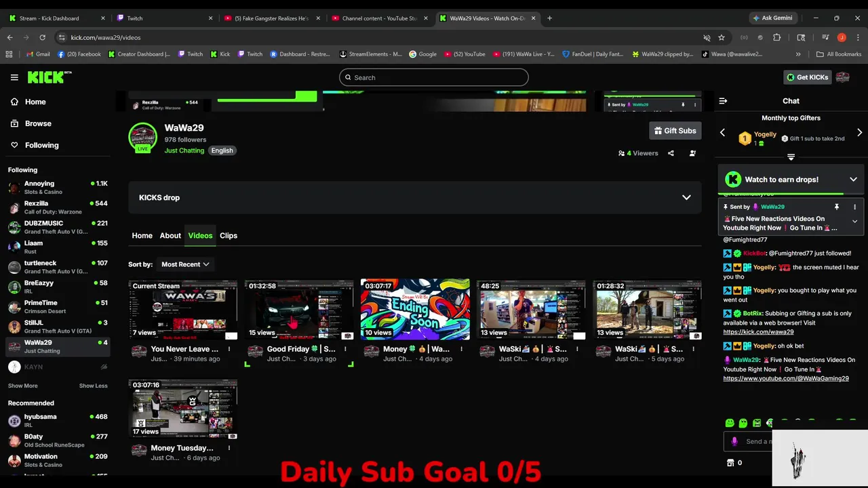Open options for Money Tuesday video
This screenshot has height=488, width=868.
229,448
